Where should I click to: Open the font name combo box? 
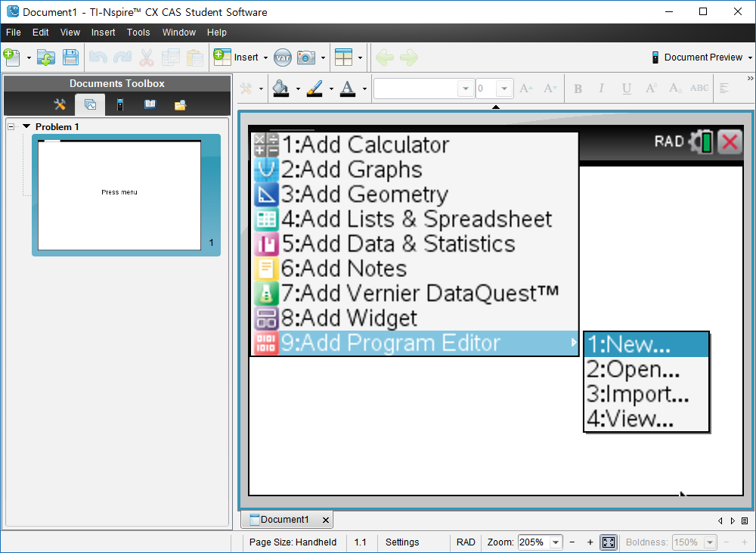(x=424, y=89)
